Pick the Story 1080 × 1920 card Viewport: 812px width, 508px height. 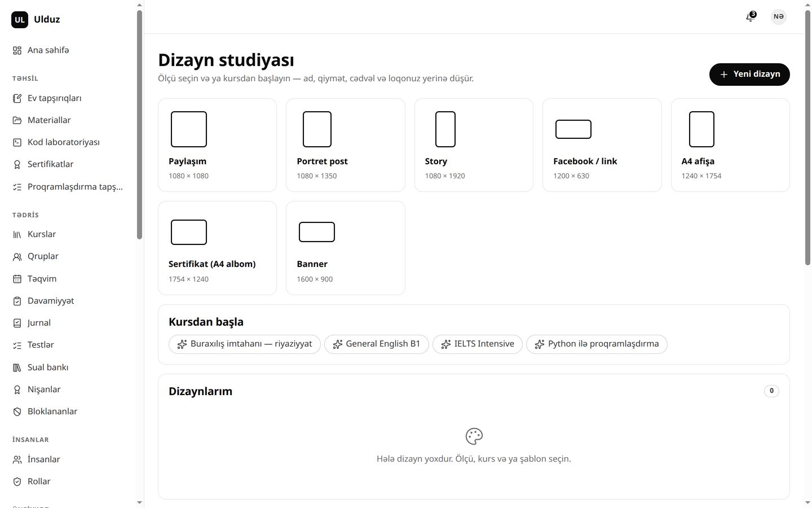click(x=474, y=145)
